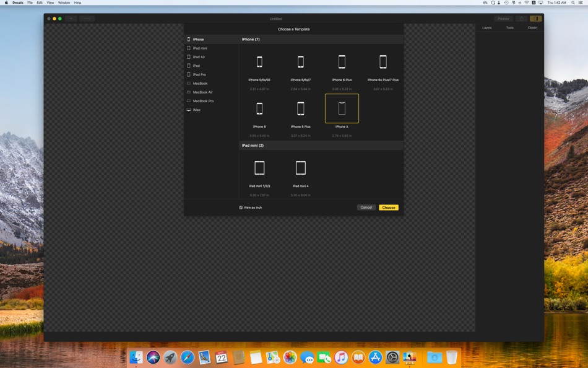Open Notes from the dock

[x=256, y=357]
